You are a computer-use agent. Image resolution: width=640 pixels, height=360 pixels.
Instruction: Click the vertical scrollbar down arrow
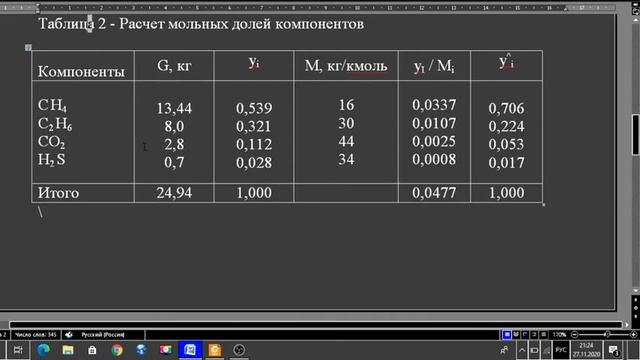click(636, 291)
